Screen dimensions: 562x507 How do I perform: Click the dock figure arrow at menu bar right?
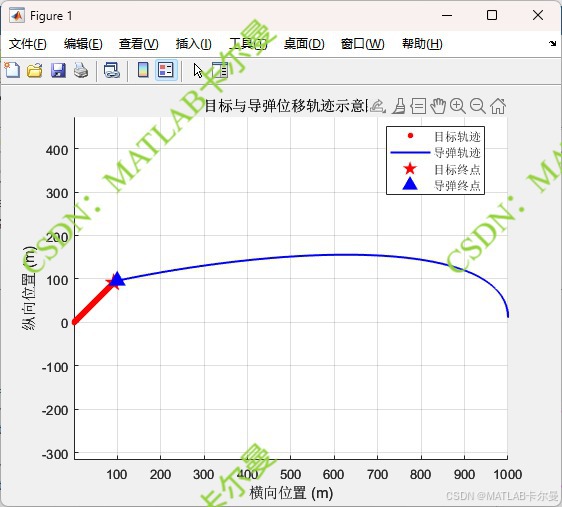point(552,44)
